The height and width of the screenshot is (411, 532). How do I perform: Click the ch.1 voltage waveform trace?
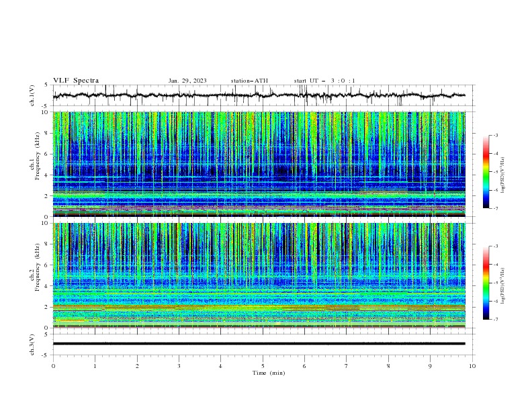coord(259,95)
